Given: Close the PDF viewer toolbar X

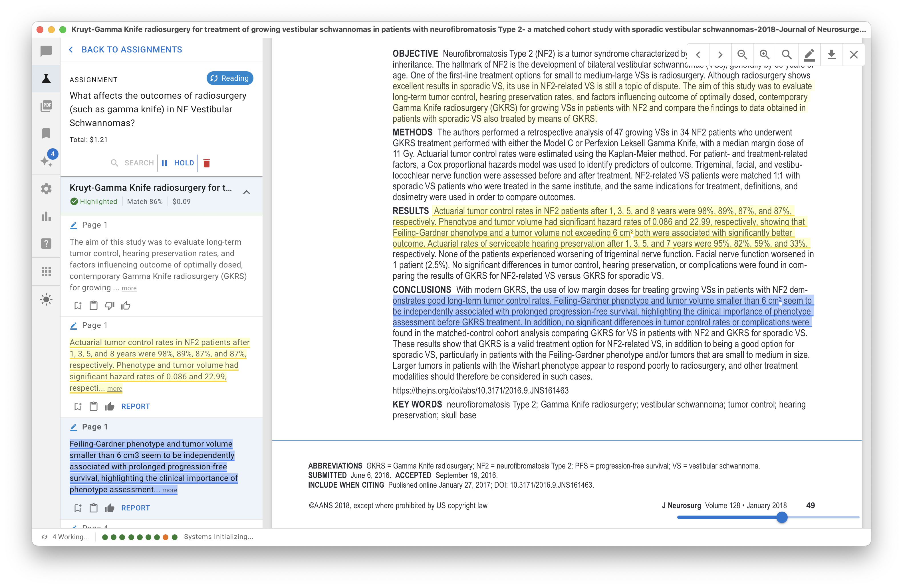Looking at the screenshot, I should click(854, 54).
